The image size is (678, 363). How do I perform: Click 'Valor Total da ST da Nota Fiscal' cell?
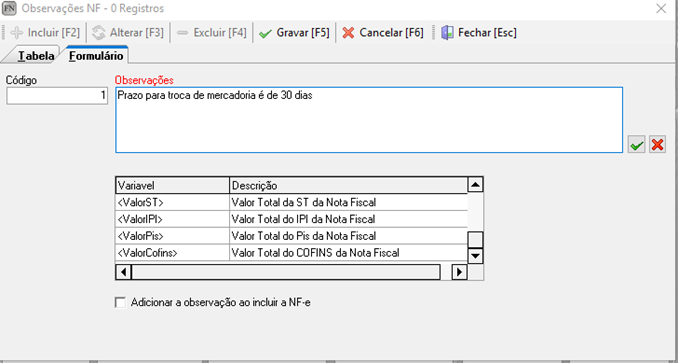tap(349, 202)
